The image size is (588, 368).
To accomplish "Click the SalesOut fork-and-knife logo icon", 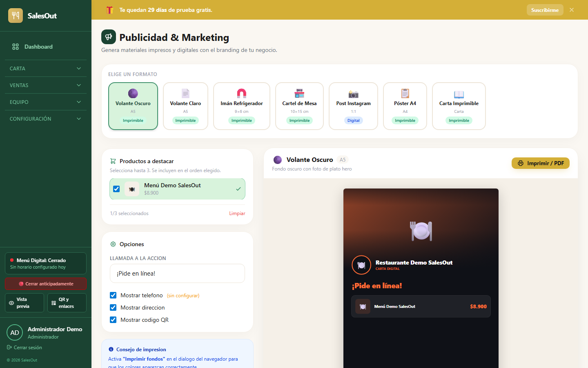I will (x=16, y=16).
